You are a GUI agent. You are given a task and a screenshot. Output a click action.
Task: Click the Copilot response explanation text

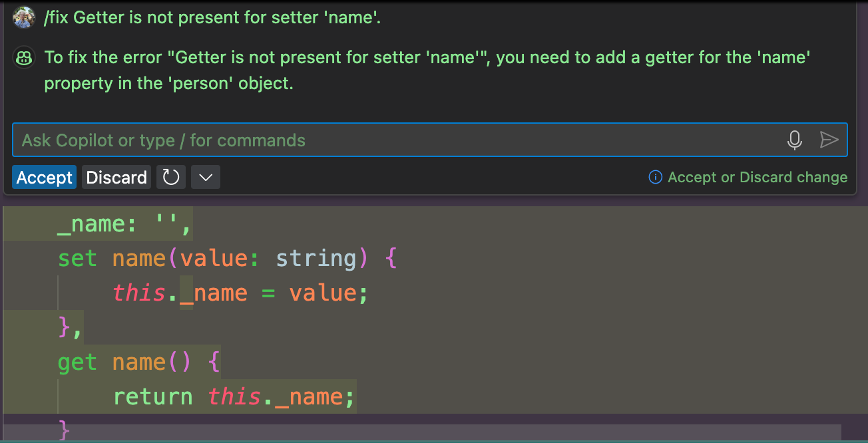click(x=426, y=71)
